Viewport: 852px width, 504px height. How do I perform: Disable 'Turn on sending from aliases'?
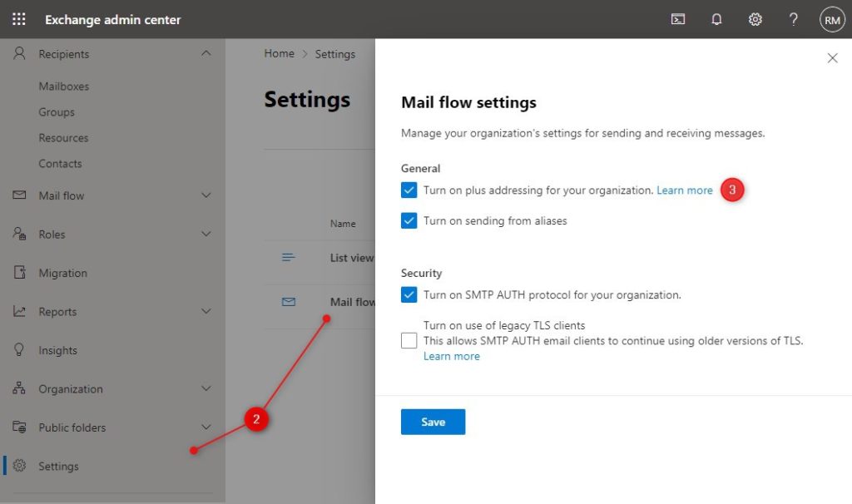408,220
